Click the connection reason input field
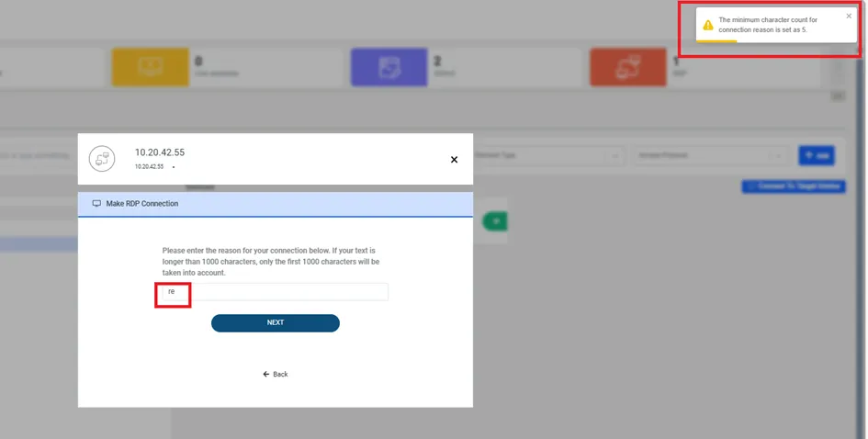868x439 pixels. click(x=276, y=292)
